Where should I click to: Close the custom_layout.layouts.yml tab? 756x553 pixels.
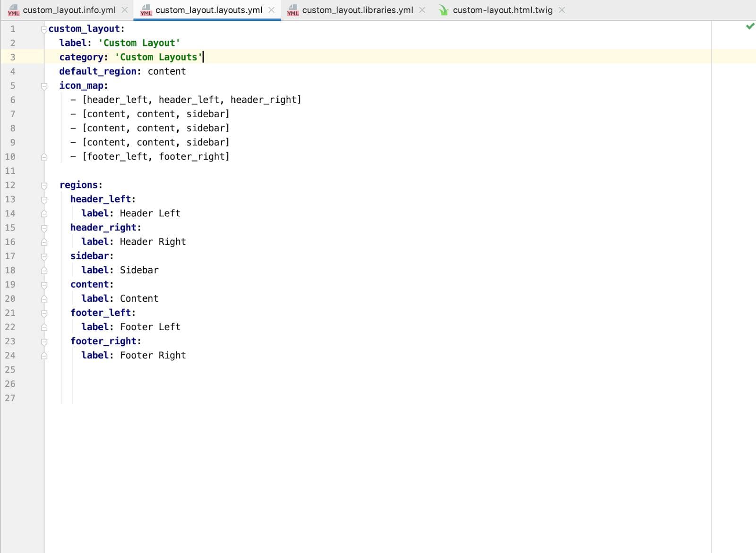[272, 10]
